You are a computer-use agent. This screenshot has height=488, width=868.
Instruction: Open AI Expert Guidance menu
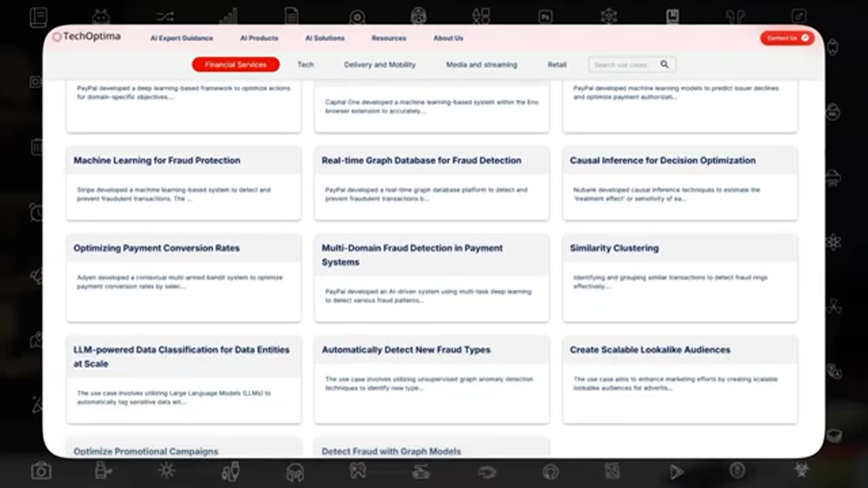tap(182, 39)
